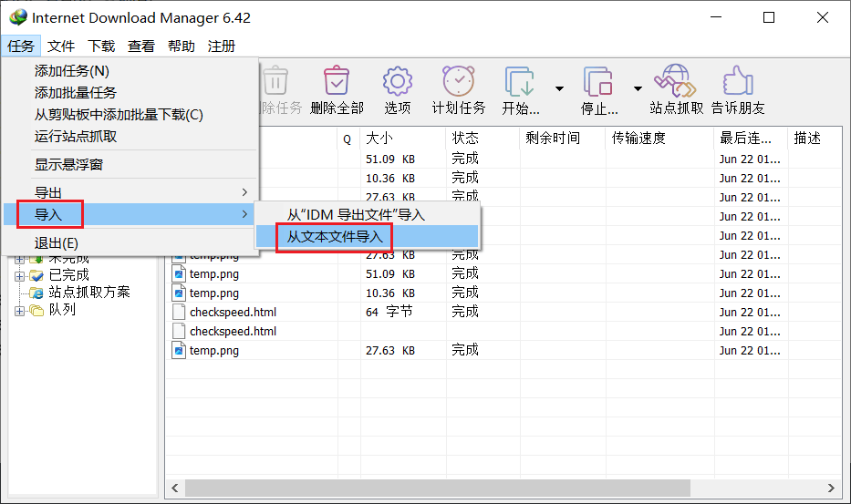Click the Start queue (开始...) icon
Screen dimensions: 851x504
point(521,82)
